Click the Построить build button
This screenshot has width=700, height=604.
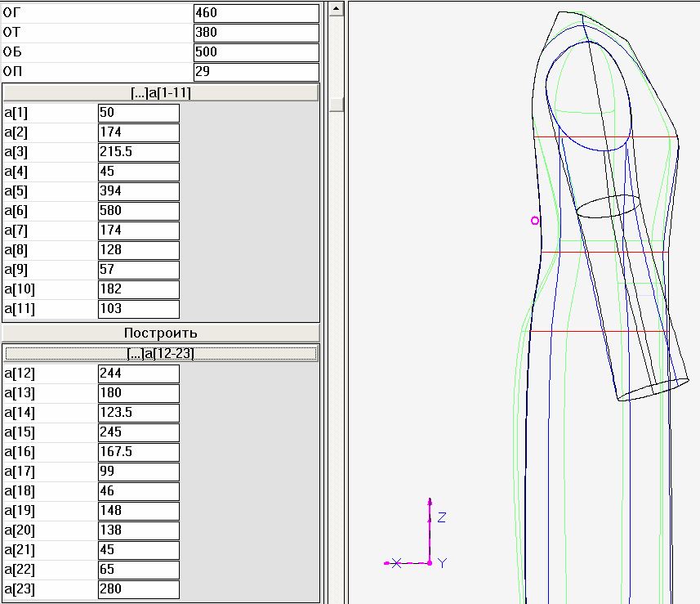click(x=161, y=333)
